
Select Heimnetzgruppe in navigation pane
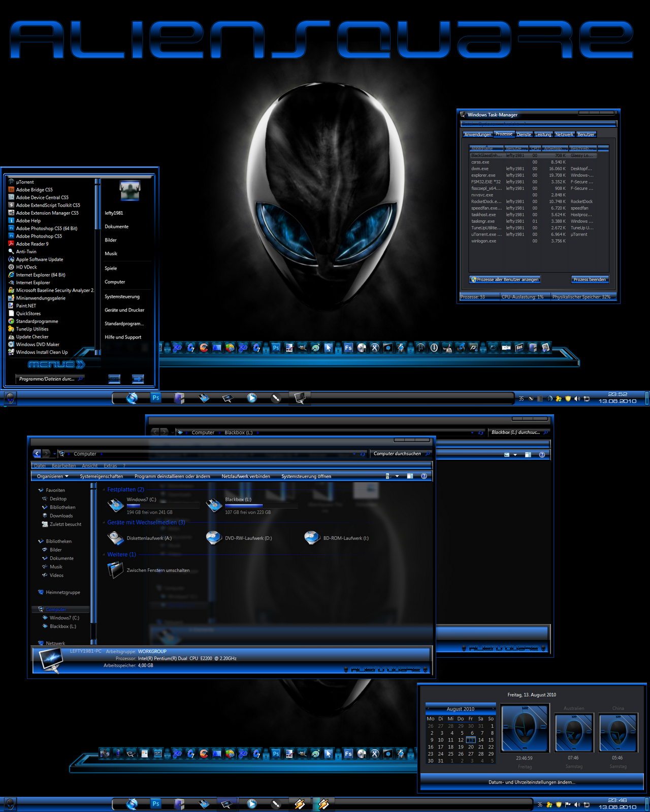(59, 592)
